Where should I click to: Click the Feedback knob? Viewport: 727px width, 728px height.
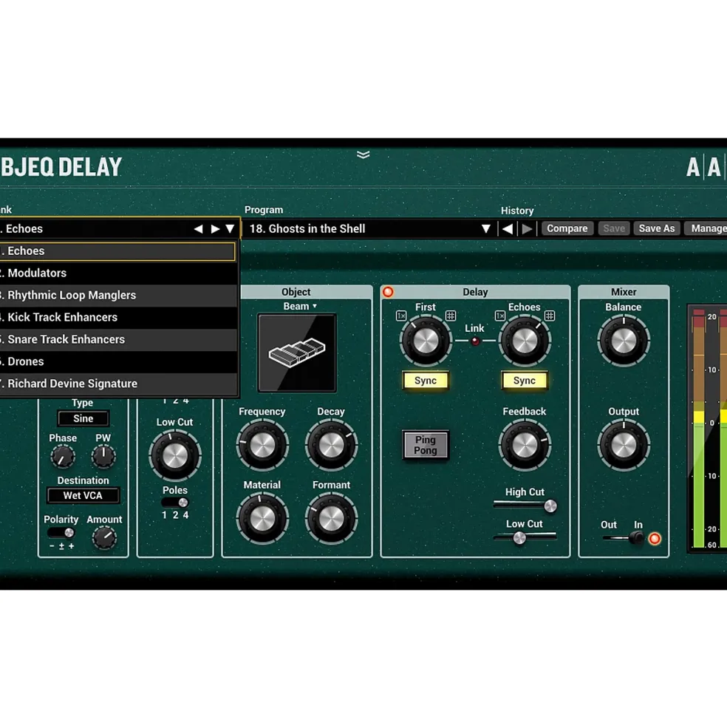(x=525, y=445)
